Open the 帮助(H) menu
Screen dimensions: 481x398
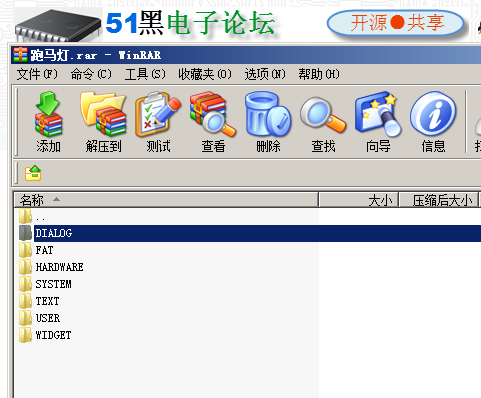coord(319,74)
